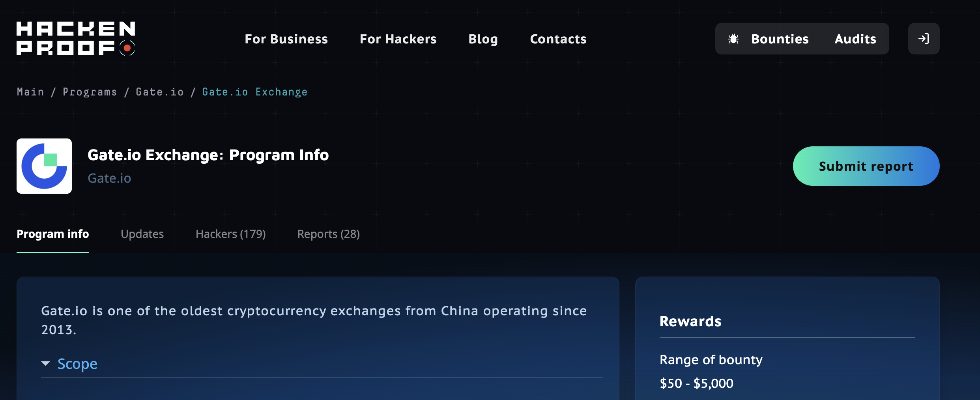Image resolution: width=980 pixels, height=400 pixels.
Task: Open the For Hackers menu
Action: click(x=398, y=39)
